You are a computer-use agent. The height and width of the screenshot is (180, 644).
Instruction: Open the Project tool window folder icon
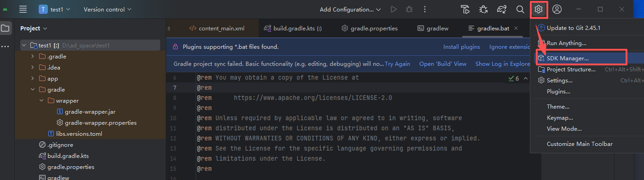click(x=5, y=28)
